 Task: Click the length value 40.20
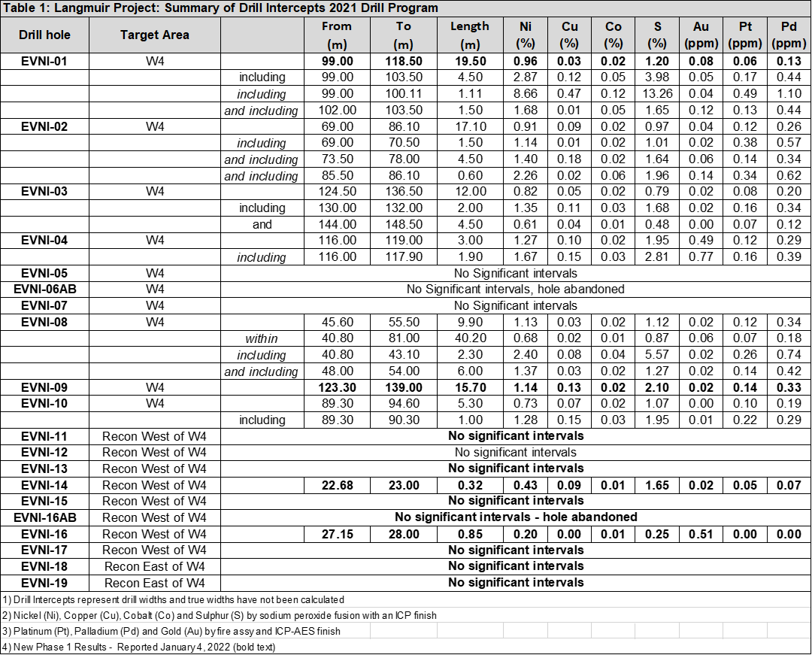pos(470,338)
